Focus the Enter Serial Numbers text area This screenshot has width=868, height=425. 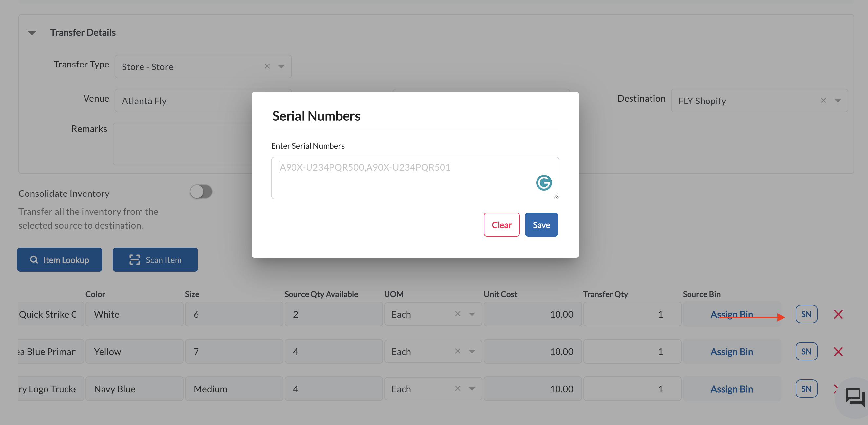pyautogui.click(x=415, y=178)
